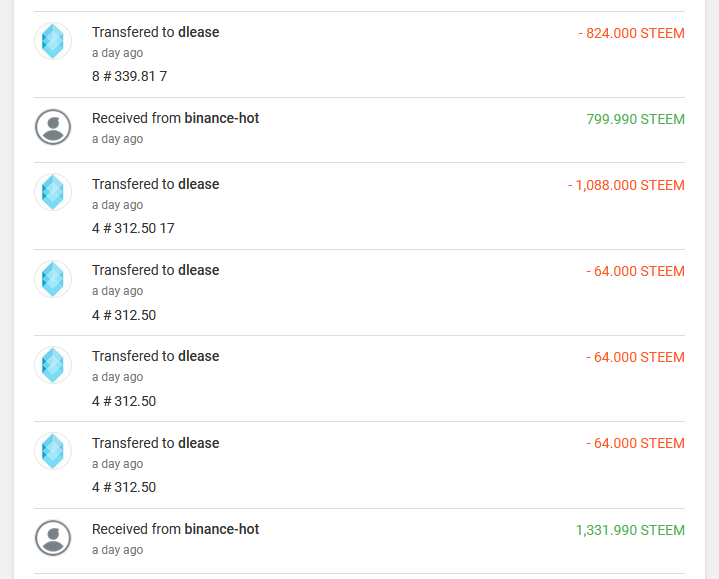Open the binance-hot avatar beside 799.990 STEEM
The height and width of the screenshot is (579, 719).
click(x=53, y=127)
